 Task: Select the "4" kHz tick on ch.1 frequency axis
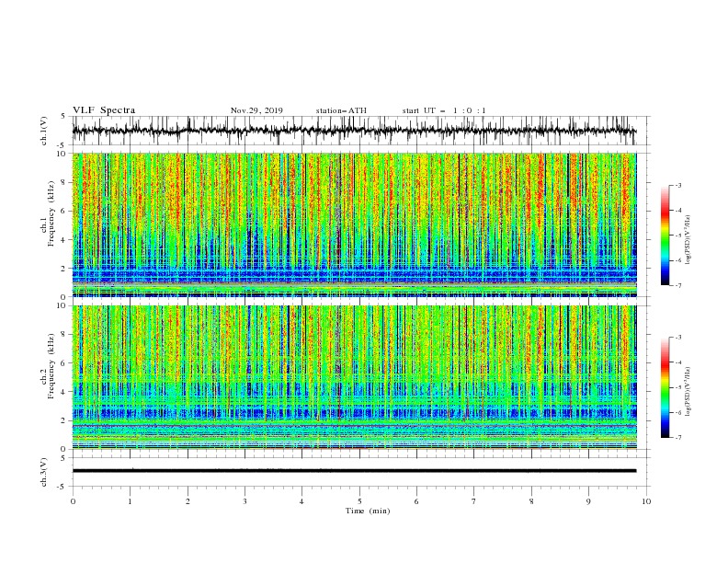pyautogui.click(x=65, y=240)
